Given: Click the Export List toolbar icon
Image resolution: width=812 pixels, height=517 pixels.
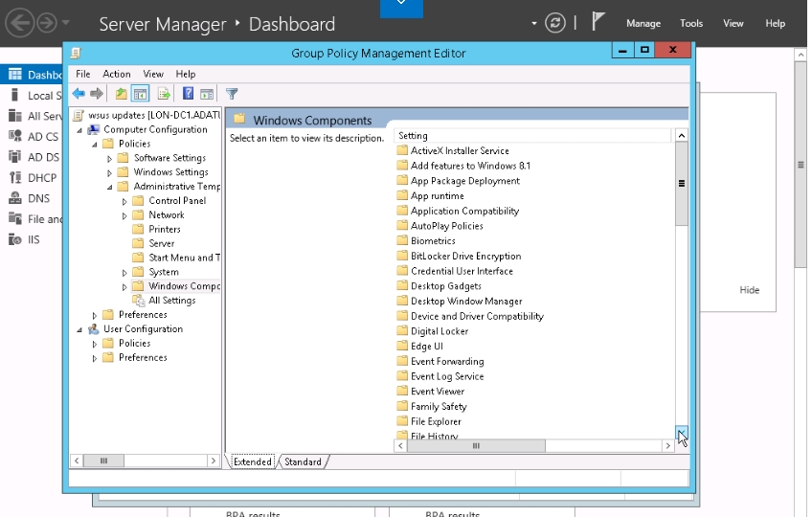Looking at the screenshot, I should [164, 93].
